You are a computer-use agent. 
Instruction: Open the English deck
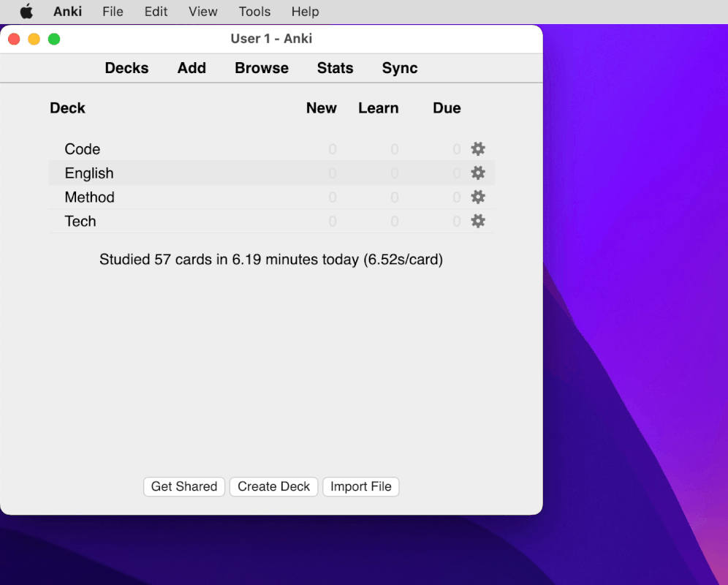tap(88, 173)
